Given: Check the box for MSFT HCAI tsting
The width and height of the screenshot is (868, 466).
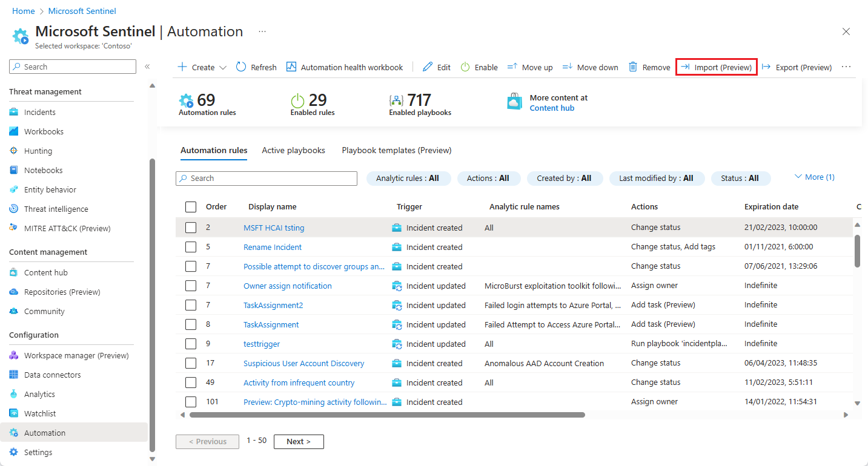Looking at the screenshot, I should pyautogui.click(x=191, y=228).
